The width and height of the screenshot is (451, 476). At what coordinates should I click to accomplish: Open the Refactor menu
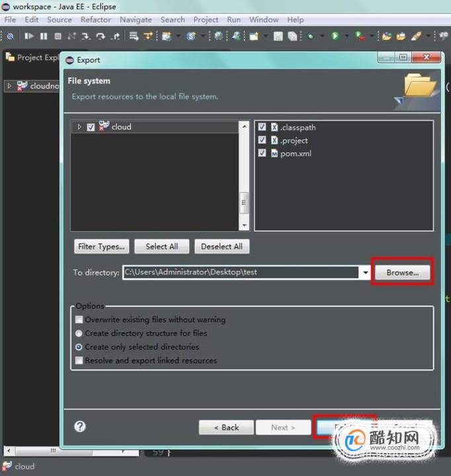click(96, 20)
